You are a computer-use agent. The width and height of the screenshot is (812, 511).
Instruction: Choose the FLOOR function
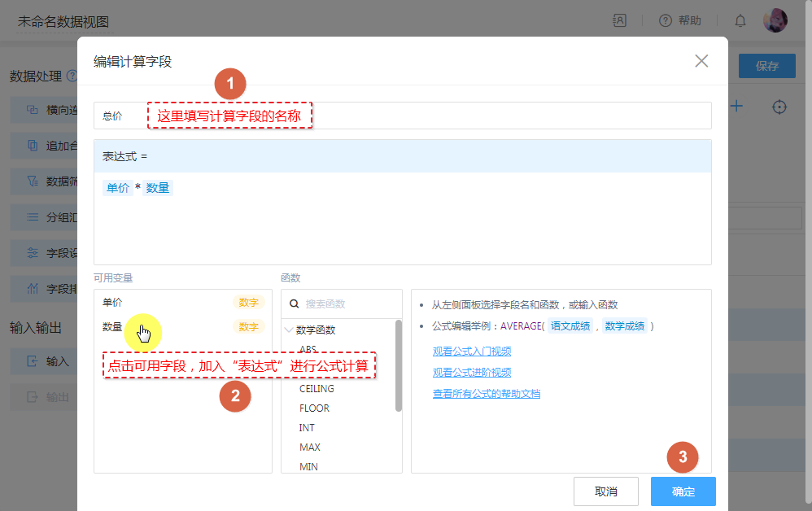314,408
